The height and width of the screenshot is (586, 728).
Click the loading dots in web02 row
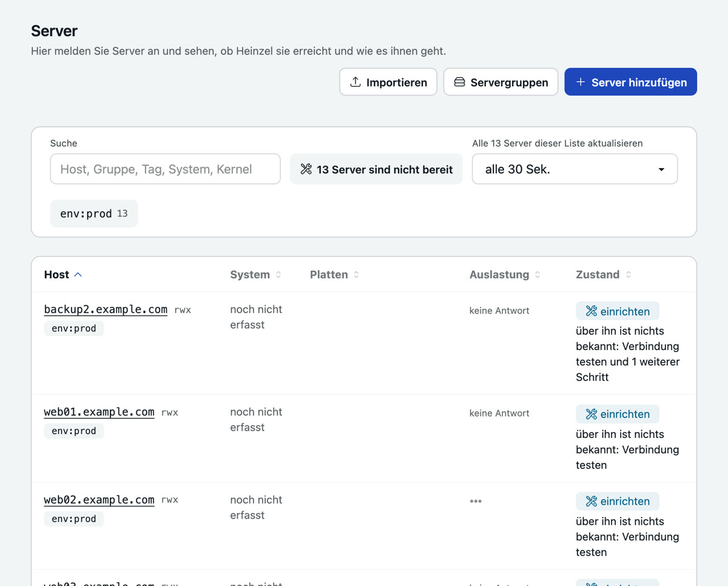476,501
